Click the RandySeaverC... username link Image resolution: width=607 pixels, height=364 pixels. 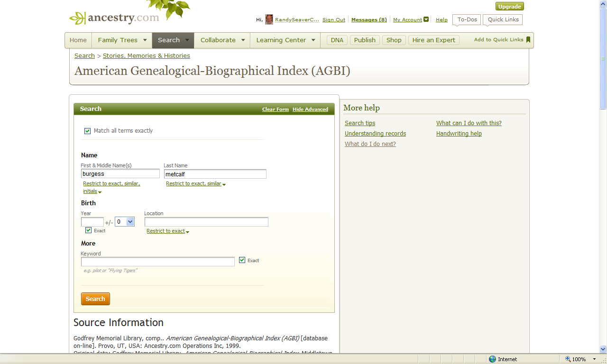point(297,20)
